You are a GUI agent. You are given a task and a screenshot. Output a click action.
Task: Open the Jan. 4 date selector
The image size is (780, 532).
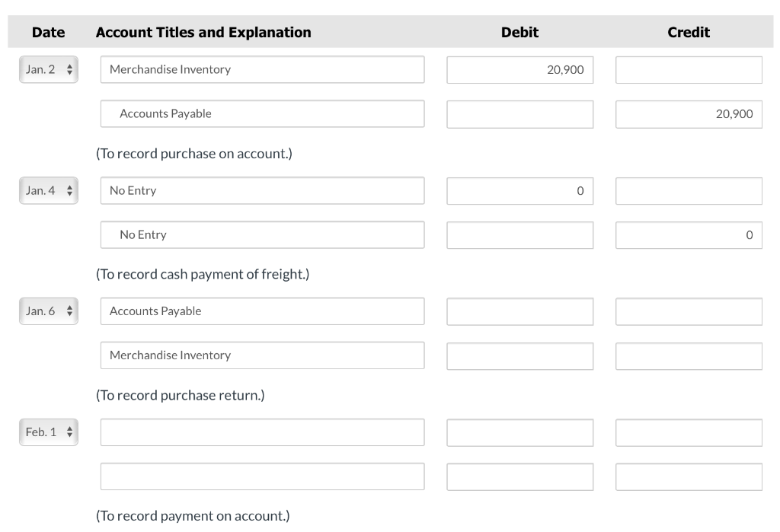point(48,190)
